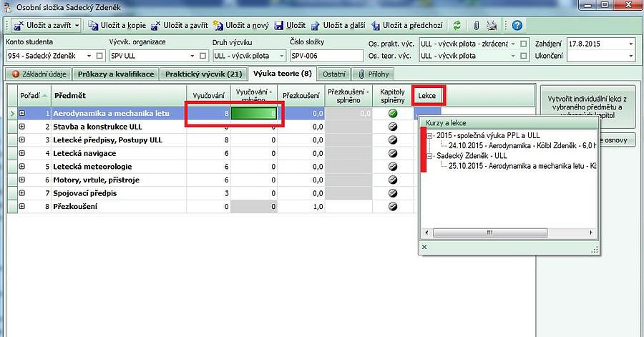The image size is (644, 337).
Task: Open the Zahájení date dropdown
Action: pos(630,44)
